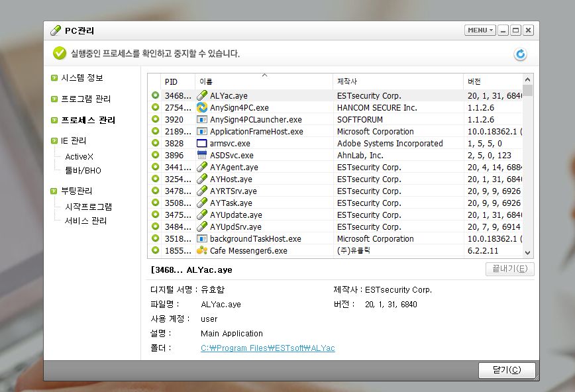This screenshot has width=575, height=392.
Task: Click HANCOM SECURE Inc. vendor cell
Action: (x=377, y=108)
